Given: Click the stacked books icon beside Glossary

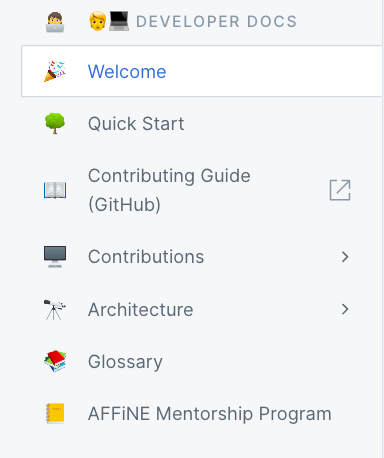Looking at the screenshot, I should pos(55,361).
